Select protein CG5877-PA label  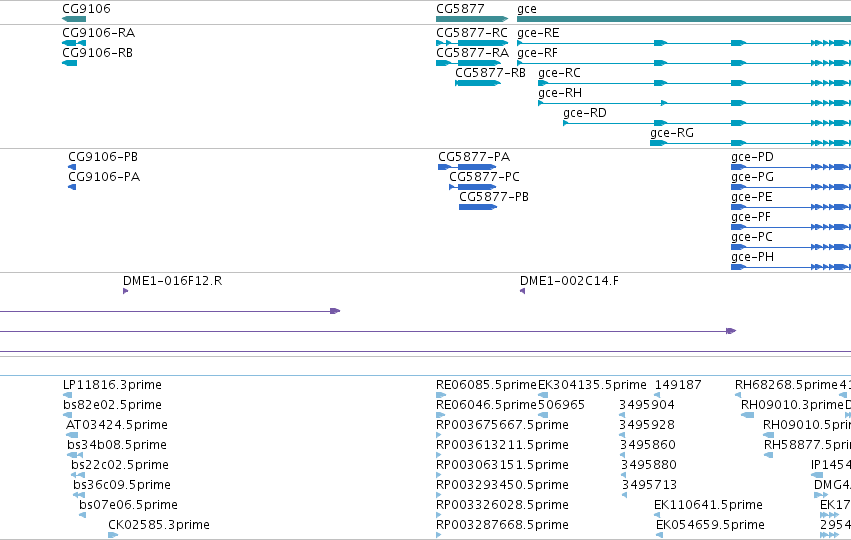click(474, 157)
